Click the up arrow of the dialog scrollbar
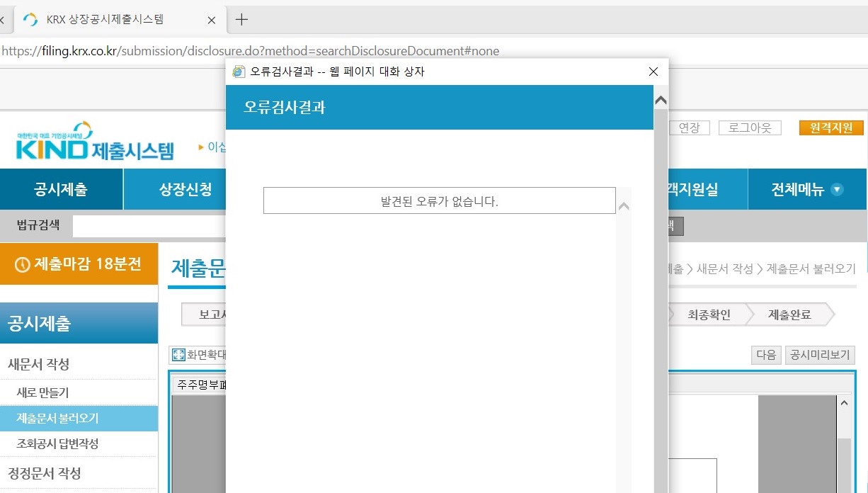The width and height of the screenshot is (868, 493). click(661, 99)
